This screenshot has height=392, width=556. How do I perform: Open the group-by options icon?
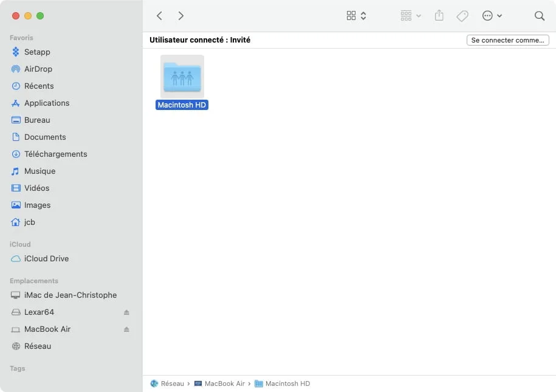click(x=406, y=16)
